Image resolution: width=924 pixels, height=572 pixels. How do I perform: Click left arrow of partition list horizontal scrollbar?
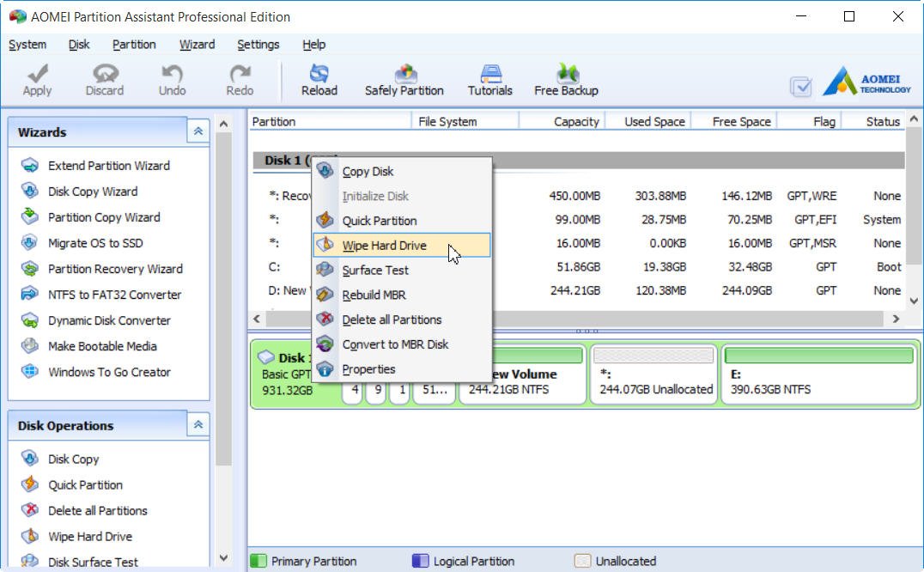coord(257,319)
